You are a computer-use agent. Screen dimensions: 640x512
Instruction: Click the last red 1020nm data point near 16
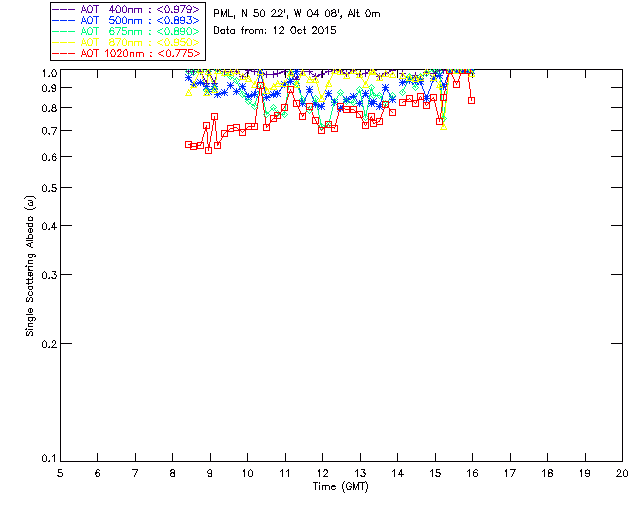click(471, 100)
